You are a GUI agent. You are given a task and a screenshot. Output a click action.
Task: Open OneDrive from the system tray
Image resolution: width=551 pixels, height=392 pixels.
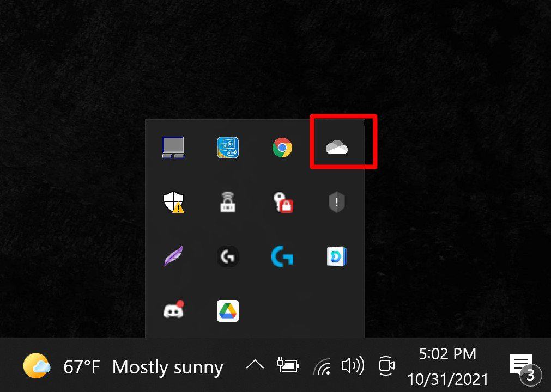point(337,148)
